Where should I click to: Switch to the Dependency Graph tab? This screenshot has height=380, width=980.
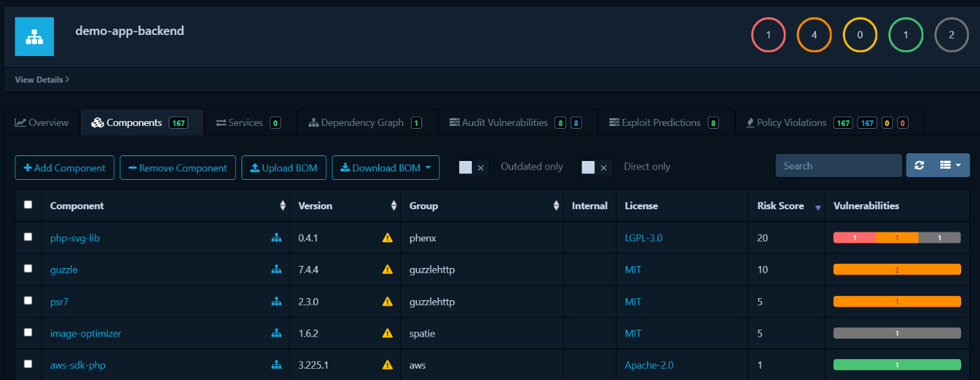tap(362, 122)
